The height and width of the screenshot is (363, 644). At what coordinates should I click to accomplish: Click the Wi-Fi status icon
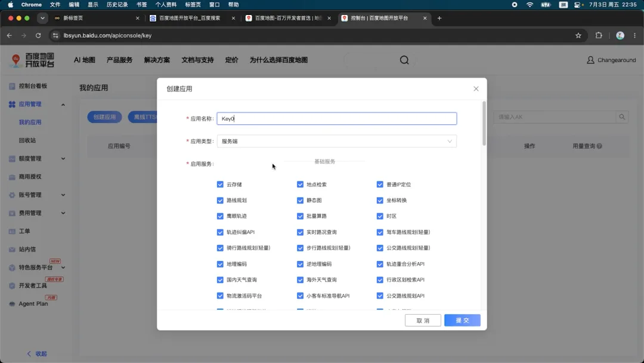point(530,5)
